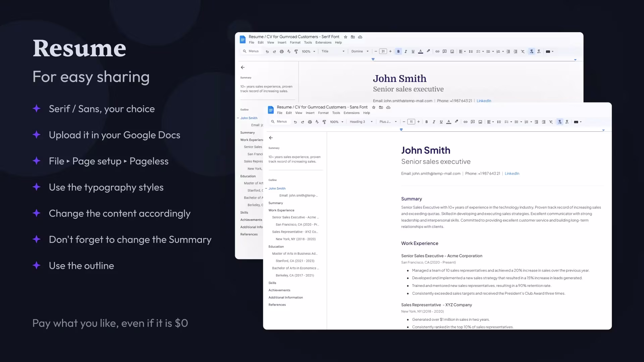Open Domine font family dropdown

(x=360, y=52)
